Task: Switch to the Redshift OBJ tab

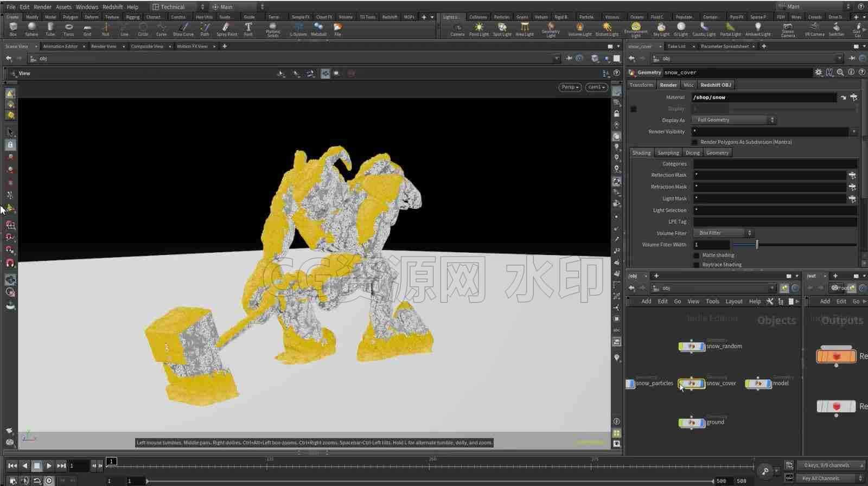Action: point(716,85)
